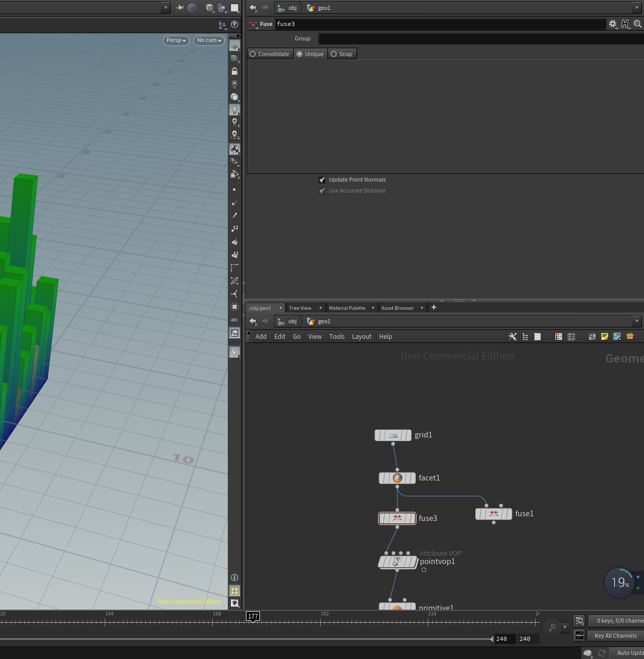Viewport: 644px width, 659px height.
Task: Click the gear icon in Fuse parameters
Action: click(612, 24)
